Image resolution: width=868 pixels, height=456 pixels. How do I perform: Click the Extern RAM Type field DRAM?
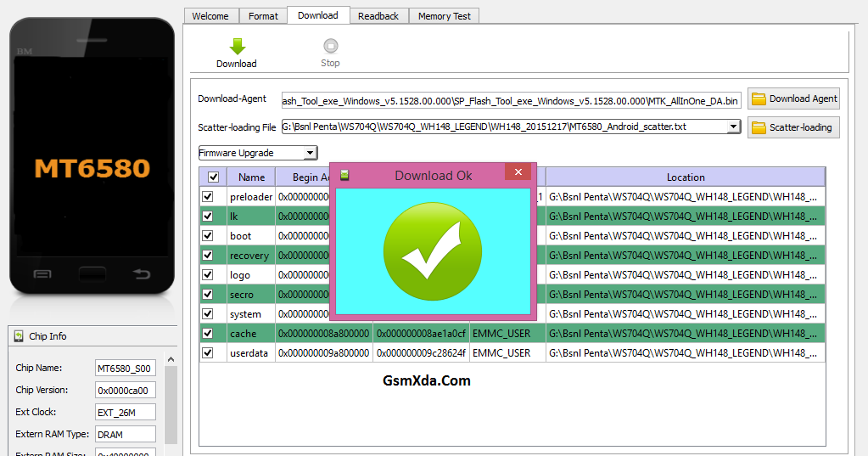(x=125, y=435)
